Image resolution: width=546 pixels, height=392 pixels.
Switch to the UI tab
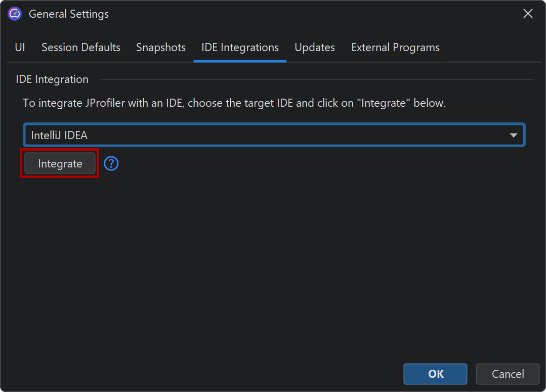[x=20, y=48]
